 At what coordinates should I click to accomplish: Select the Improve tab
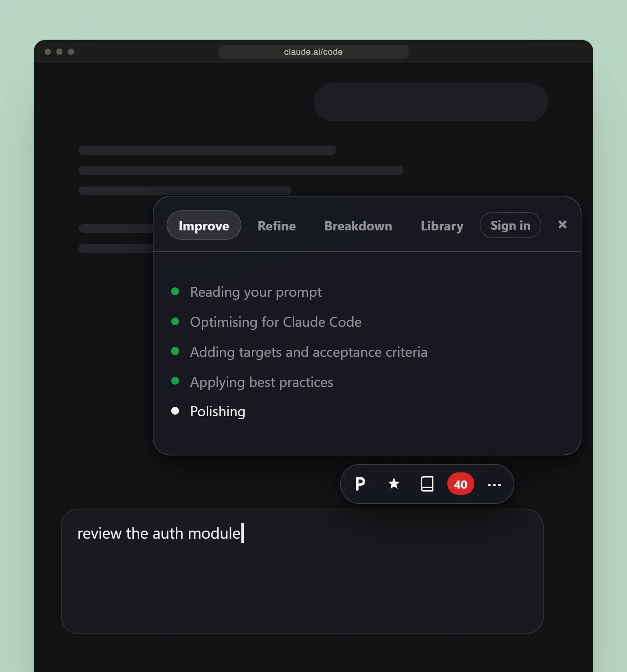tap(204, 225)
